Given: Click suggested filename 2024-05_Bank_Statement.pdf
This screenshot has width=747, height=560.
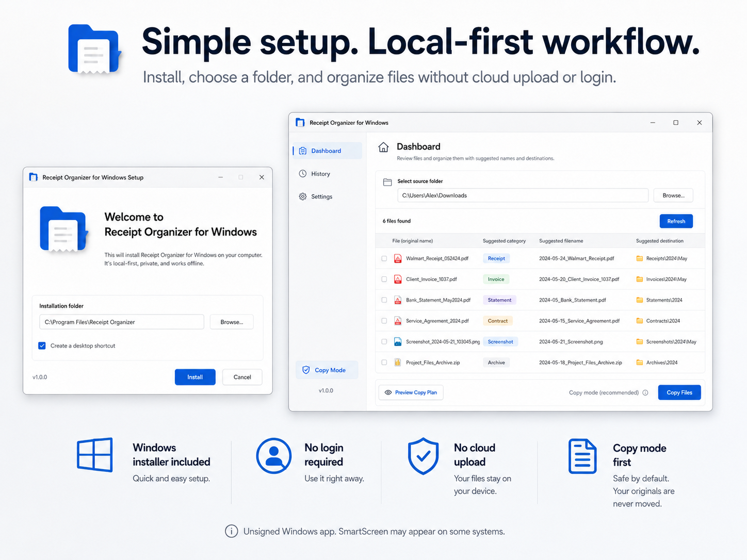Looking at the screenshot, I should click(x=573, y=300).
